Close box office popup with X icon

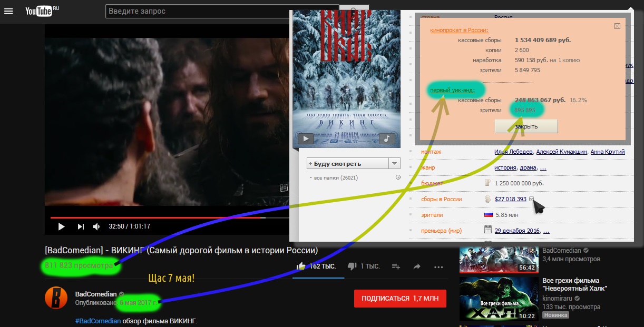point(617,25)
